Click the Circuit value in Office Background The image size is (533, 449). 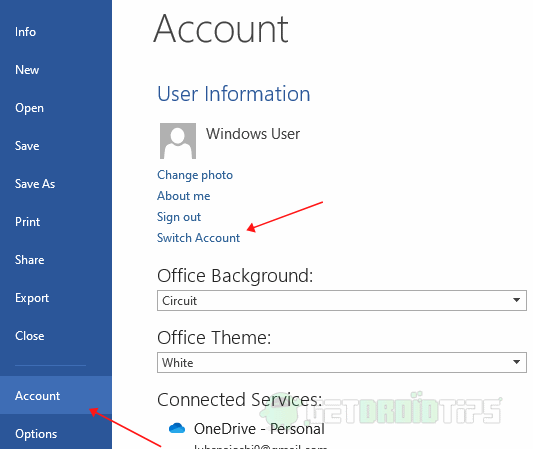[x=179, y=301]
